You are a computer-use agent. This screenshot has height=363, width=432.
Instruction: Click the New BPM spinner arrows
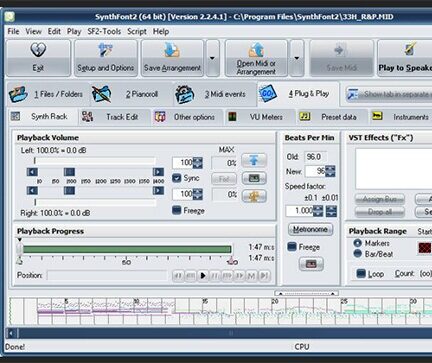coord(330,171)
